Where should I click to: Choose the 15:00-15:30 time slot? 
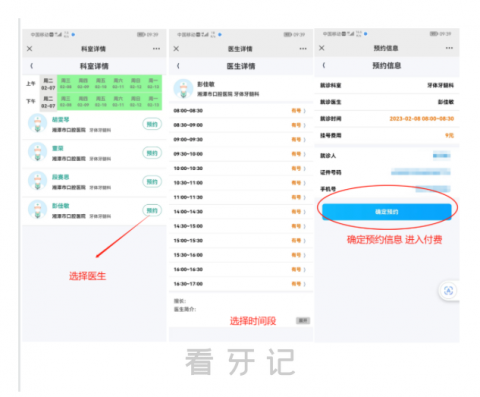(x=241, y=241)
